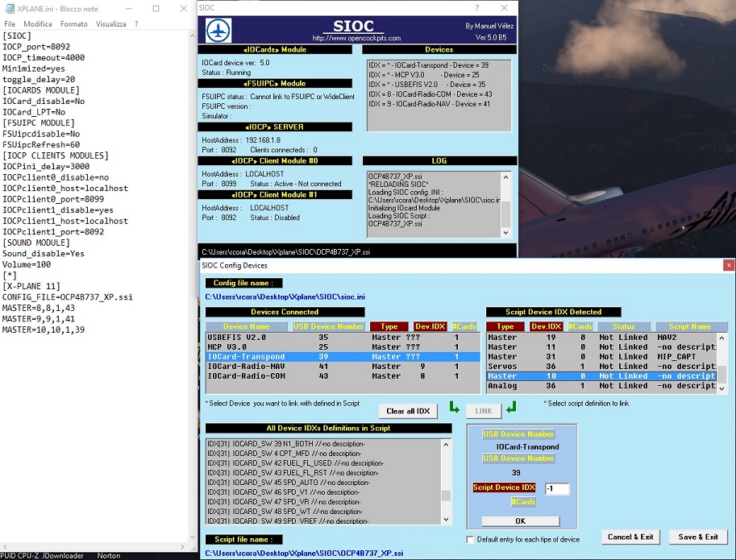
Task: Open the File menu in Notepad
Action: pos(10,24)
